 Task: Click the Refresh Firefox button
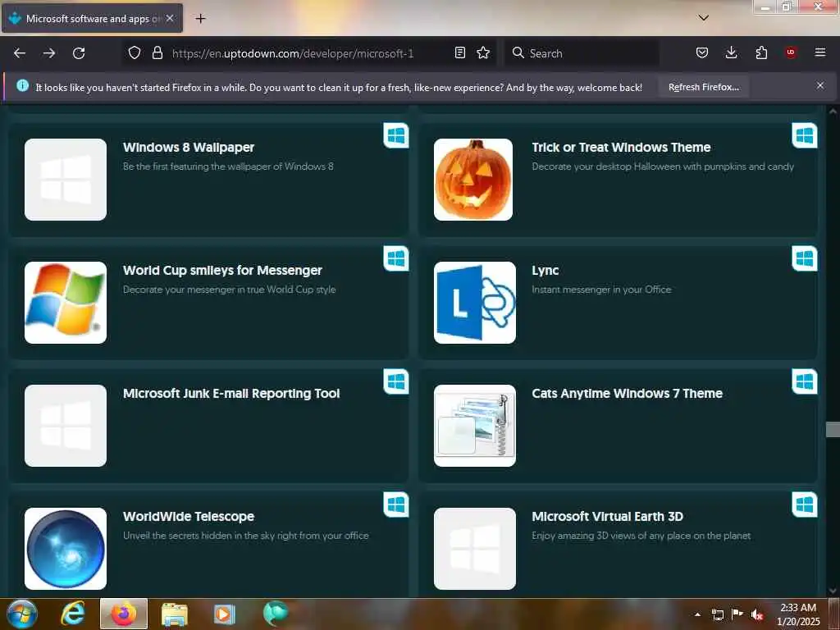click(x=703, y=87)
